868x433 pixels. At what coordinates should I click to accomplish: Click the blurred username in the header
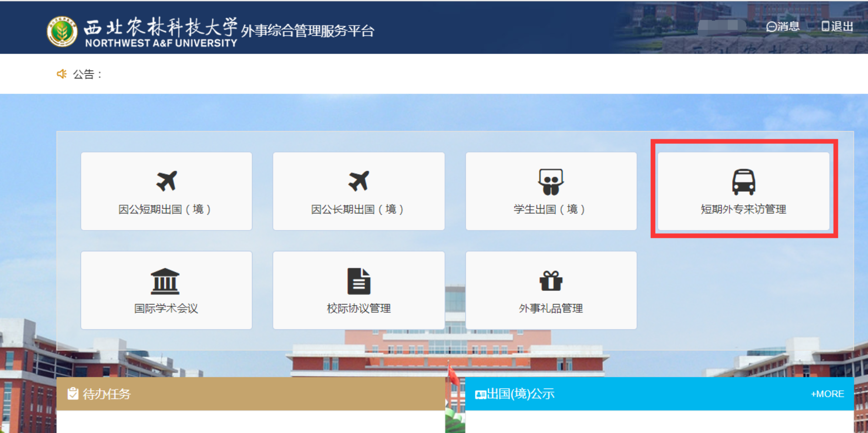coord(721,26)
